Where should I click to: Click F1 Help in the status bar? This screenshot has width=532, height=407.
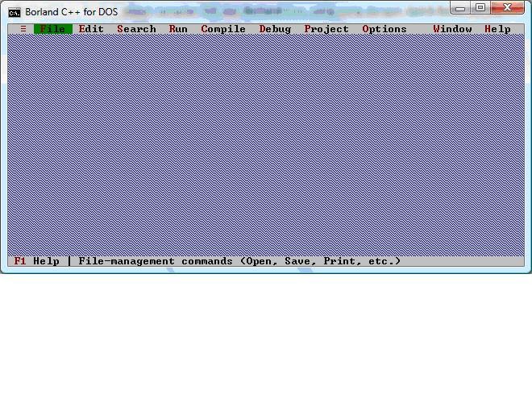click(x=36, y=261)
